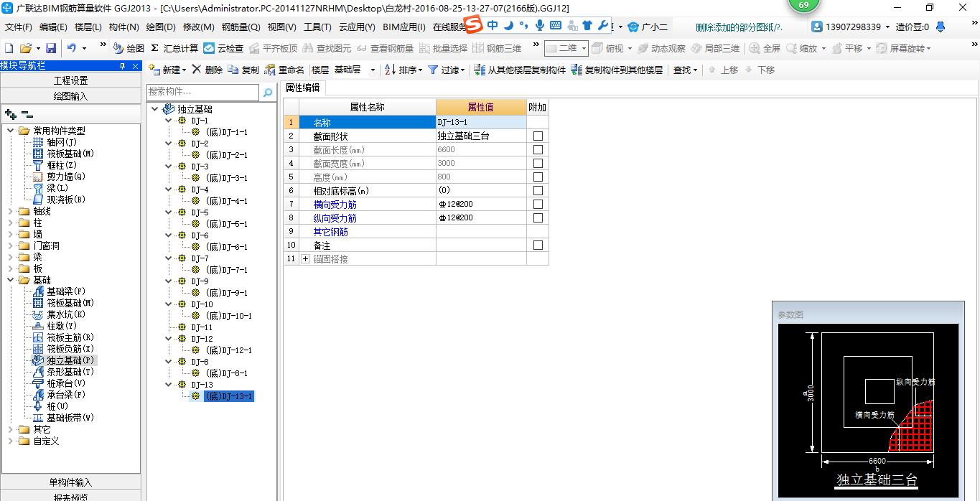Expand the 锚固搭接 property row
The height and width of the screenshot is (501, 980).
coord(306,258)
